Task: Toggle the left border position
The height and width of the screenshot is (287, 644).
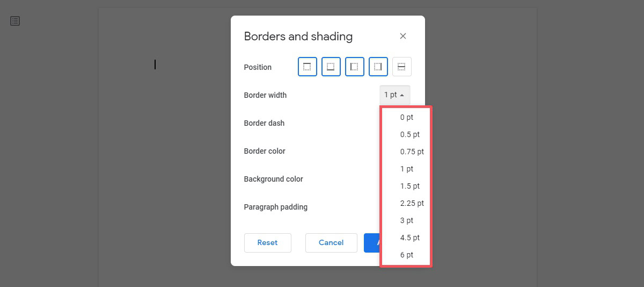Action: pyautogui.click(x=355, y=67)
